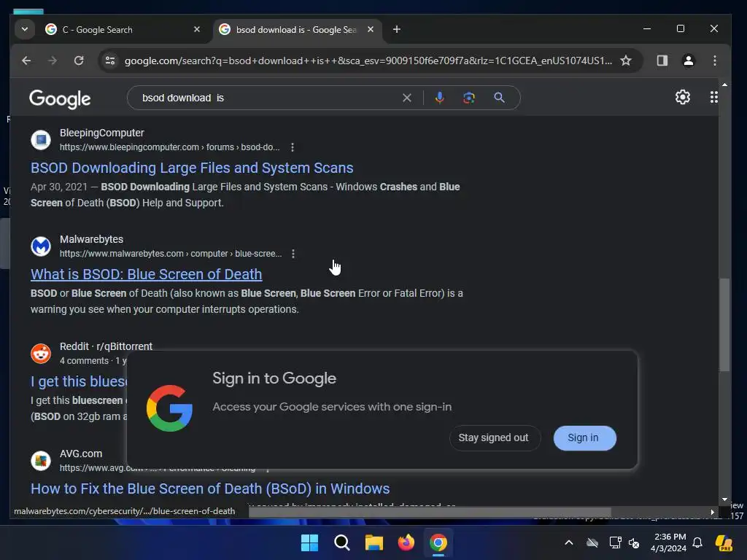The image size is (747, 560).
Task: Open a new tab with plus button
Action: tap(396, 29)
